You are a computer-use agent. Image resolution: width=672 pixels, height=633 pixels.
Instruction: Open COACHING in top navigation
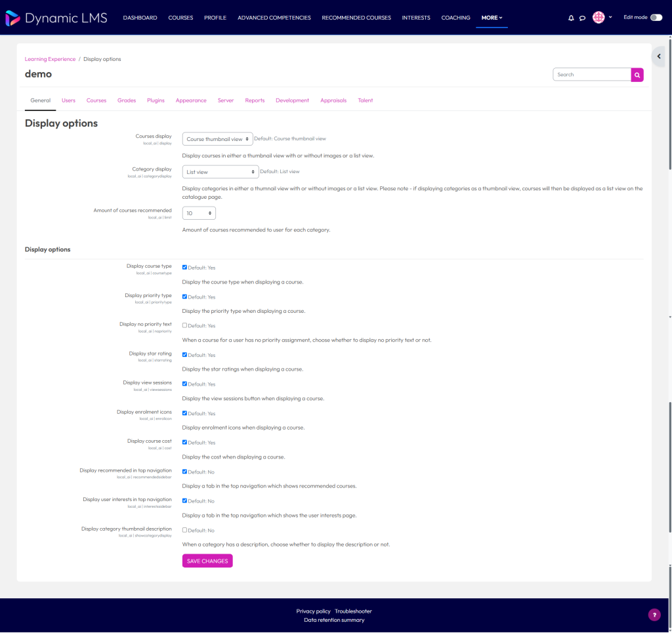coord(455,18)
